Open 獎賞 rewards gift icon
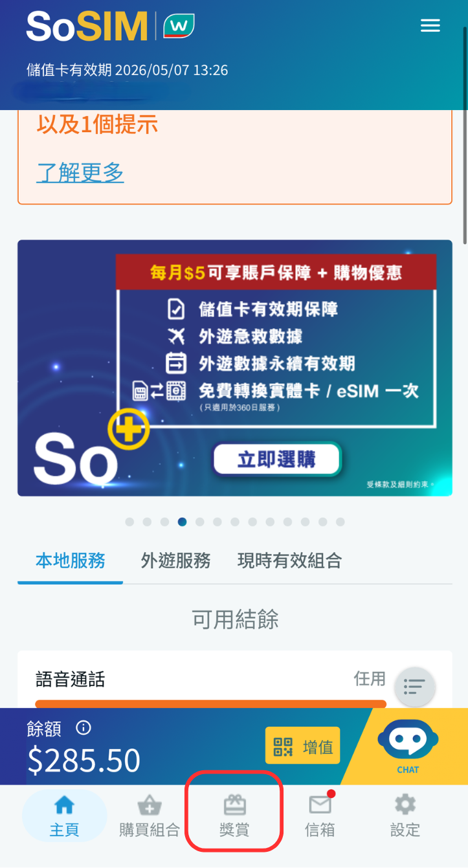 (234, 816)
